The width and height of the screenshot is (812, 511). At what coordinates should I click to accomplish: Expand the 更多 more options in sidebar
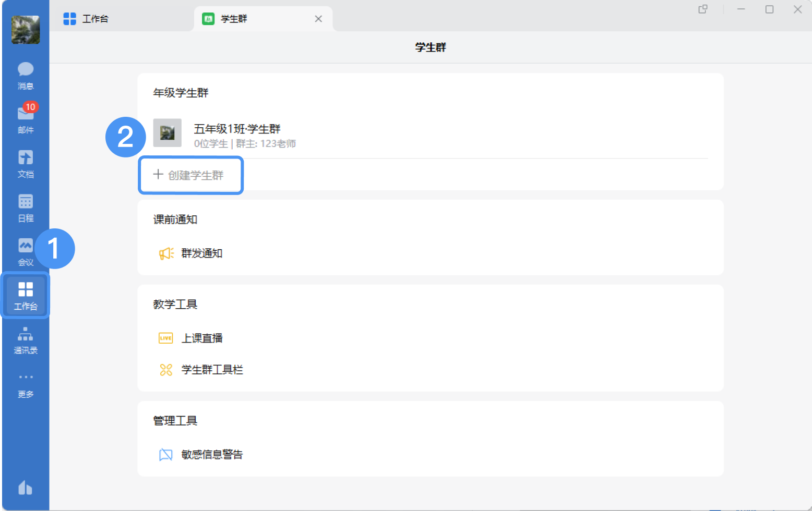click(25, 384)
